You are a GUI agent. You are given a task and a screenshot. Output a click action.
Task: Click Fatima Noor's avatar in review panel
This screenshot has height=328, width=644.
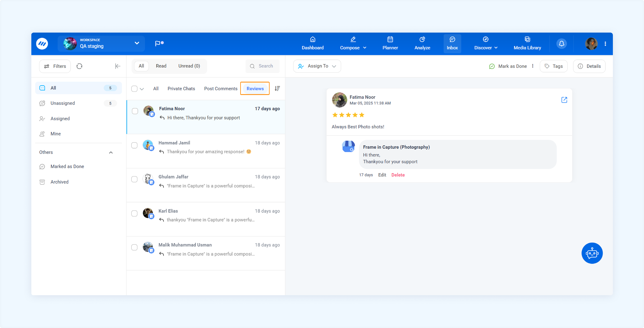339,100
